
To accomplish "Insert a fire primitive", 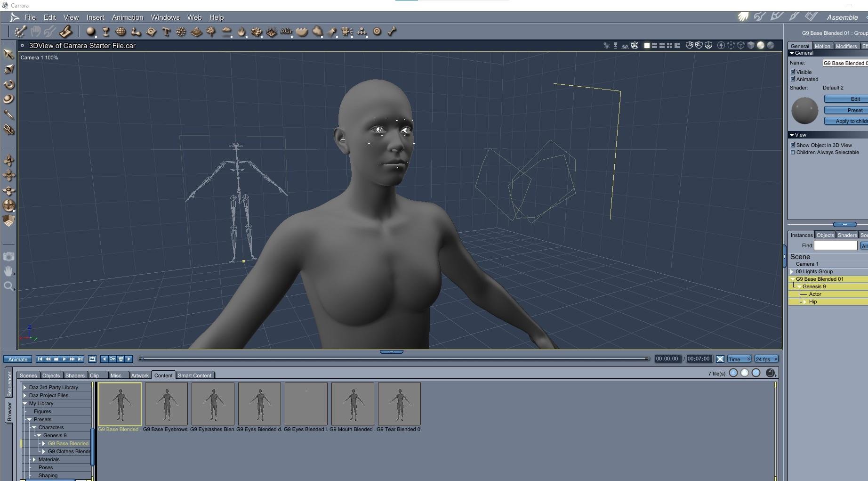I will coord(241,32).
